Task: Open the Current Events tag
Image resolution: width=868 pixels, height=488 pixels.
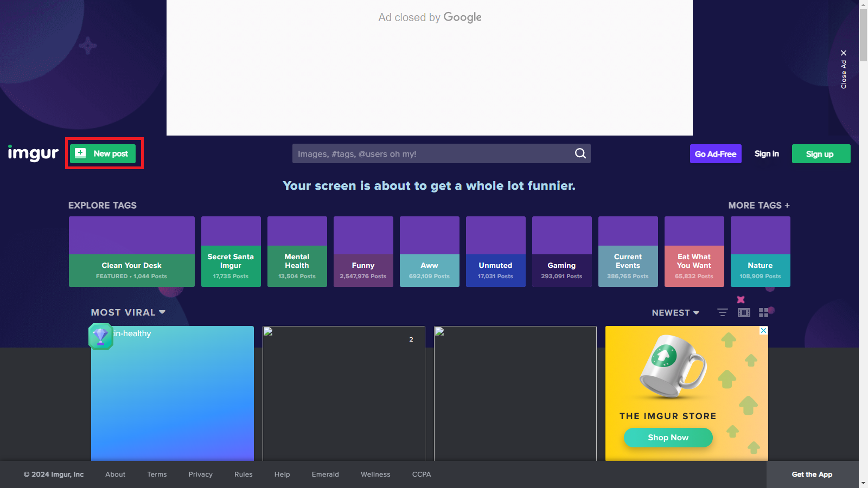Action: point(628,252)
